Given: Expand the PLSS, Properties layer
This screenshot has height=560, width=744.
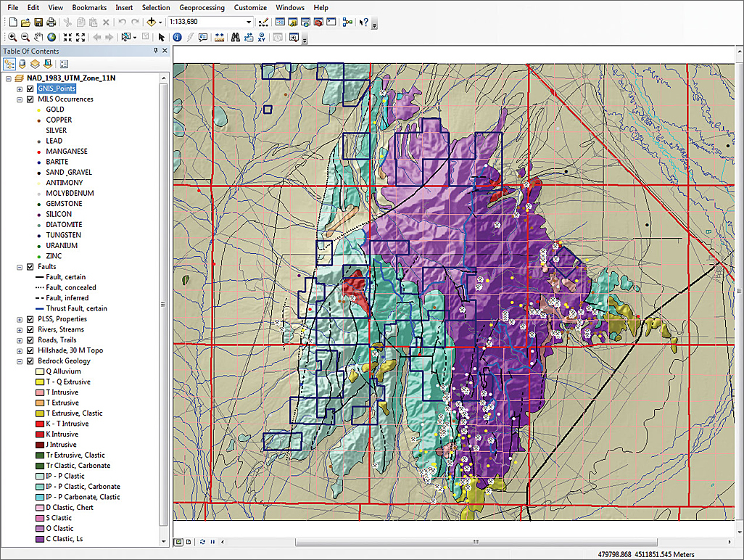Looking at the screenshot, I should coord(20,319).
